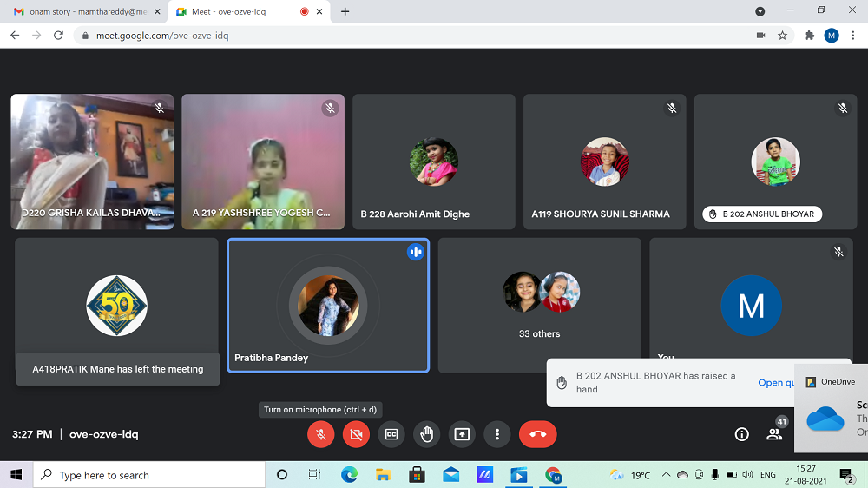Turn on the camera
This screenshot has width=868, height=488.
(356, 434)
